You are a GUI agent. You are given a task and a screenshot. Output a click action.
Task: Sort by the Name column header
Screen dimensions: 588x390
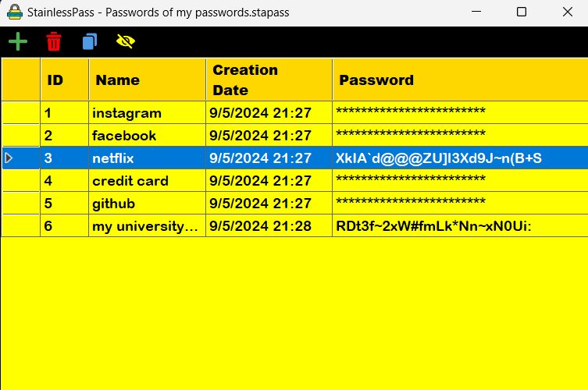[x=148, y=80]
